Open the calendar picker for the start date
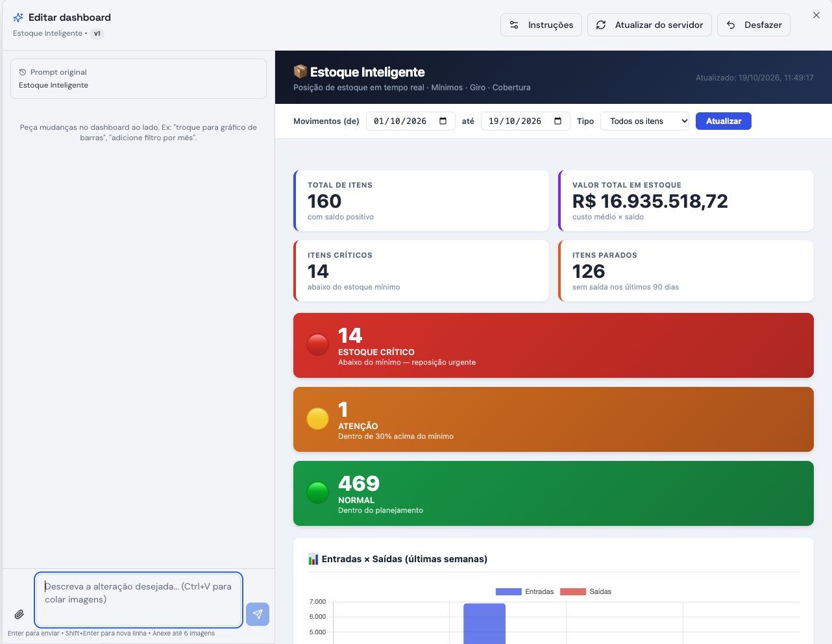 tap(443, 121)
